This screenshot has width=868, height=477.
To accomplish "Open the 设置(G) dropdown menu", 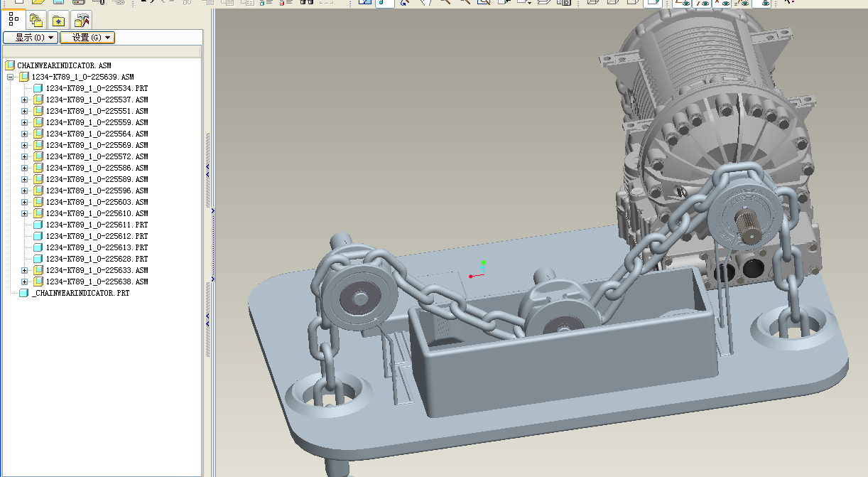I will pos(87,38).
